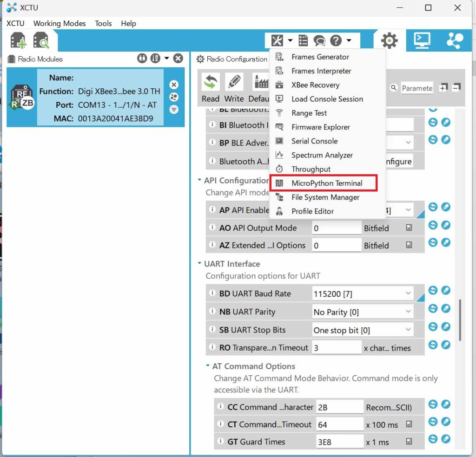Write the AP API Enable setting
This screenshot has width=476, height=457.
[446, 207]
